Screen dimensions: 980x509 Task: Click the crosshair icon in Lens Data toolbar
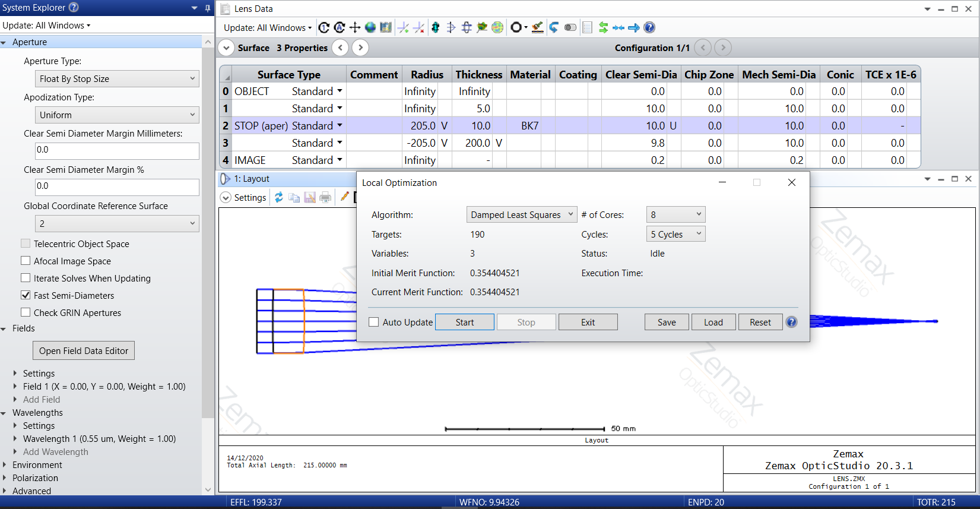pyautogui.click(x=355, y=27)
